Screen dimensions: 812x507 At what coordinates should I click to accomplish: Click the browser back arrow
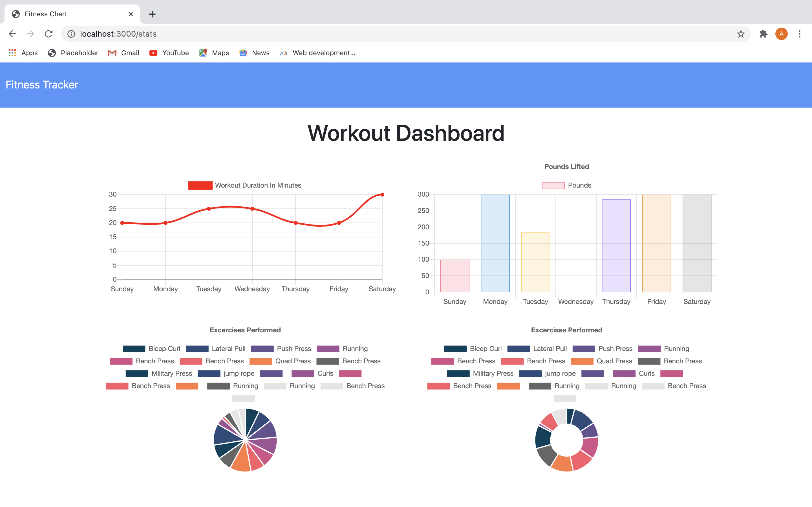[12, 34]
